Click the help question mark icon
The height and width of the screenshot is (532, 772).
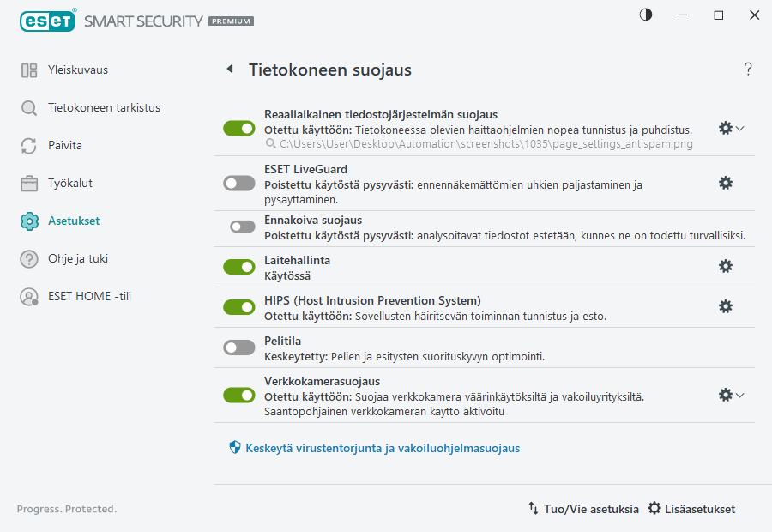click(747, 70)
